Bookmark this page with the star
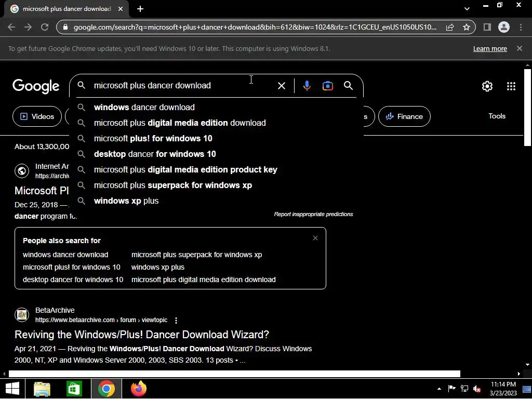The height and width of the screenshot is (399, 532). point(467,27)
